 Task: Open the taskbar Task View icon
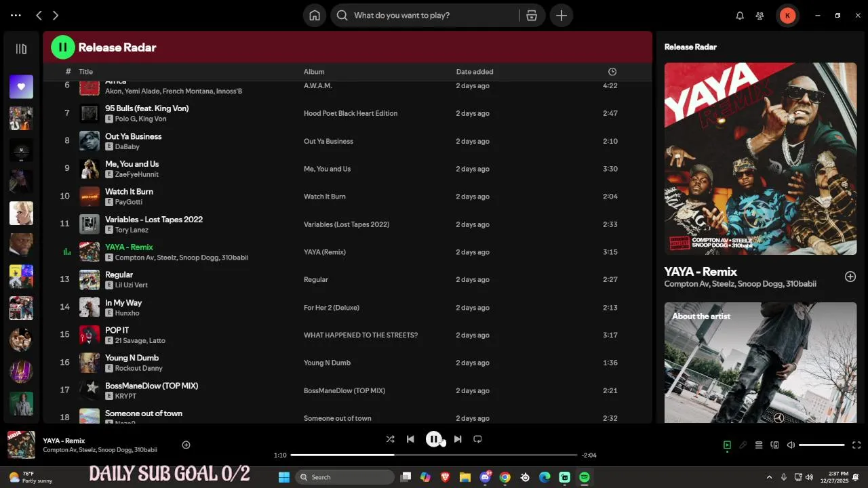coord(406,477)
